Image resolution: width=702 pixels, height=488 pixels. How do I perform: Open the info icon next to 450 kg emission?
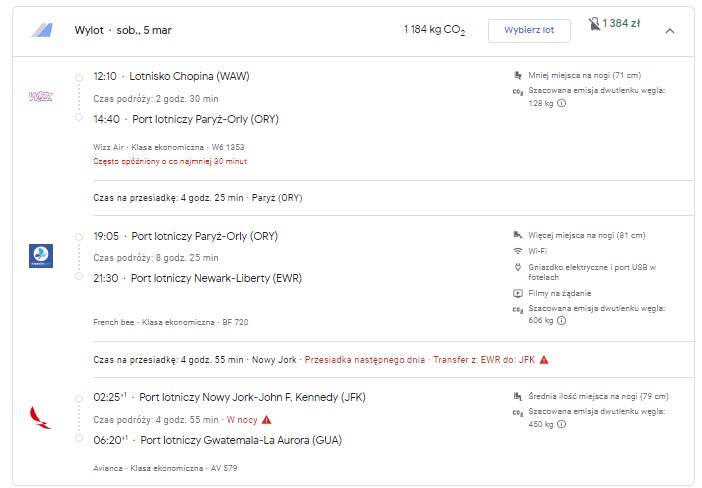[561, 424]
